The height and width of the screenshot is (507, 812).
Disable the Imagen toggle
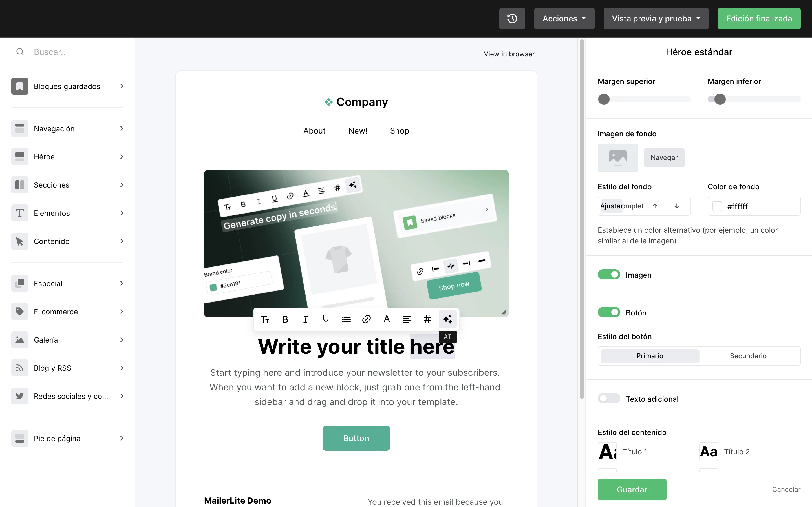(609, 275)
